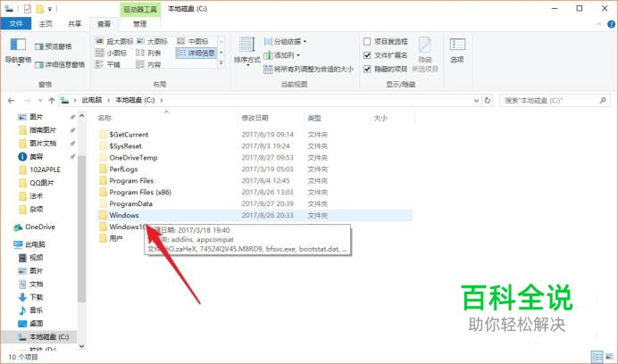Image resolution: width=618 pixels, height=364 pixels.
Task: Click the Drive Tools (驱动器工具) tab header
Action: click(140, 9)
